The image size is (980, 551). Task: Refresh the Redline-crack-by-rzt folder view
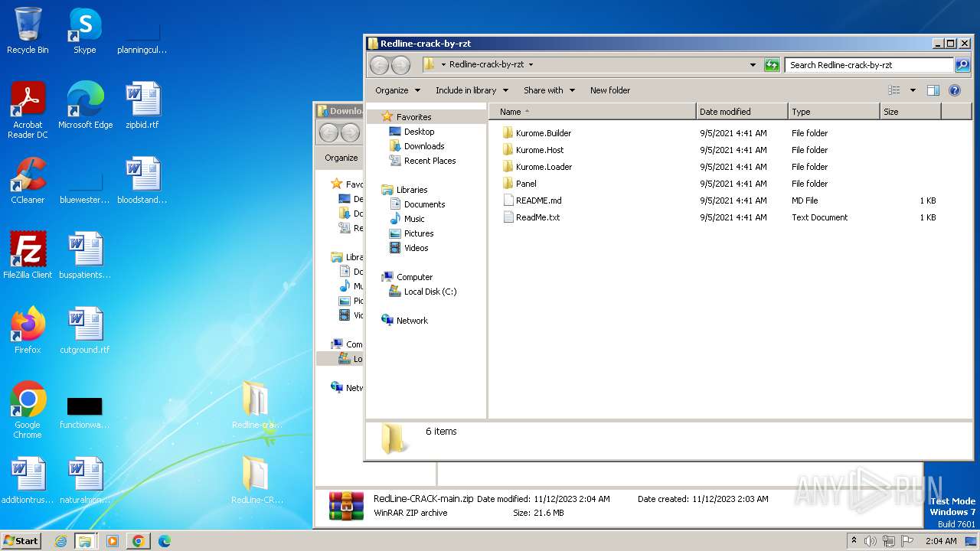pos(772,65)
